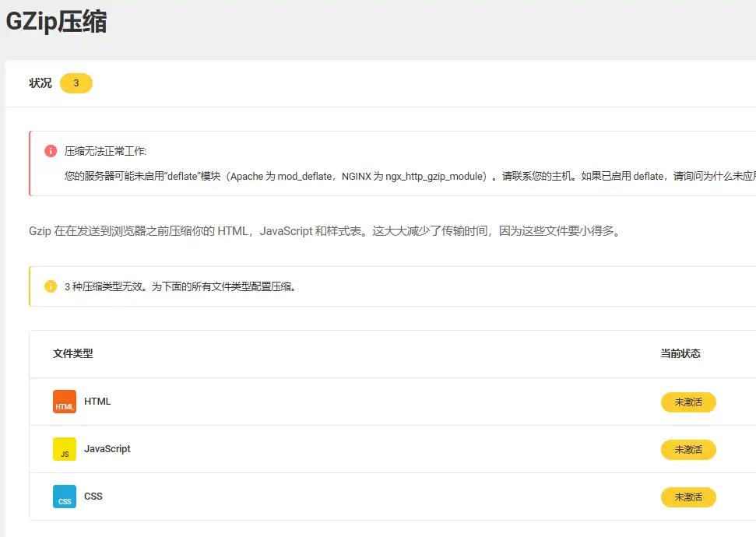The width and height of the screenshot is (756, 537).
Task: Toggle the 未激活 status for CSS
Action: tap(688, 497)
